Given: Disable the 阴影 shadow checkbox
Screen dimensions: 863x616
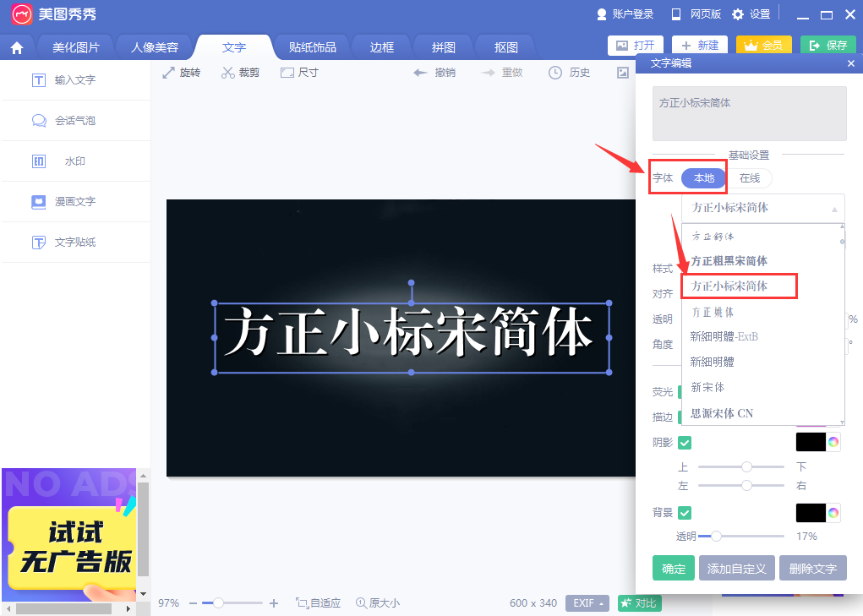Looking at the screenshot, I should pos(684,442).
